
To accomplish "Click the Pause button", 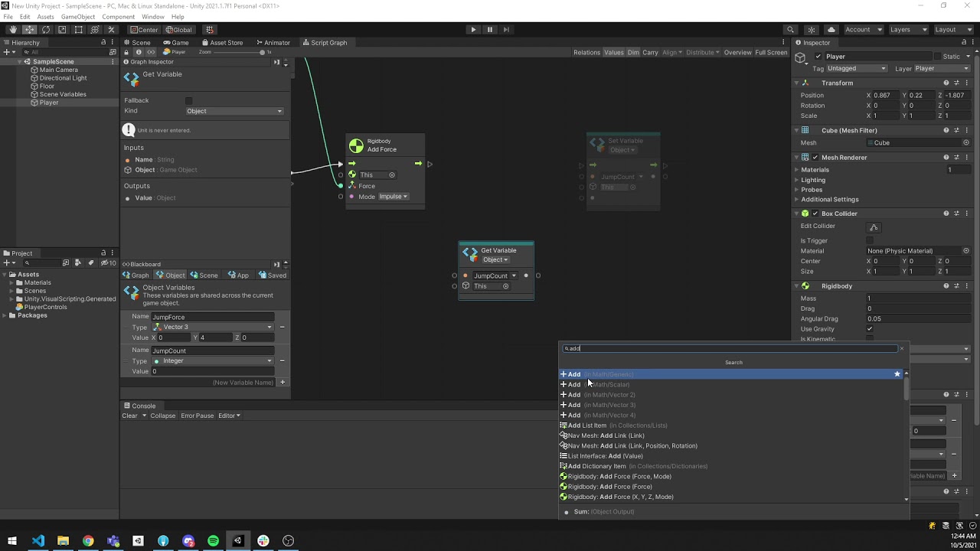I will (490, 30).
